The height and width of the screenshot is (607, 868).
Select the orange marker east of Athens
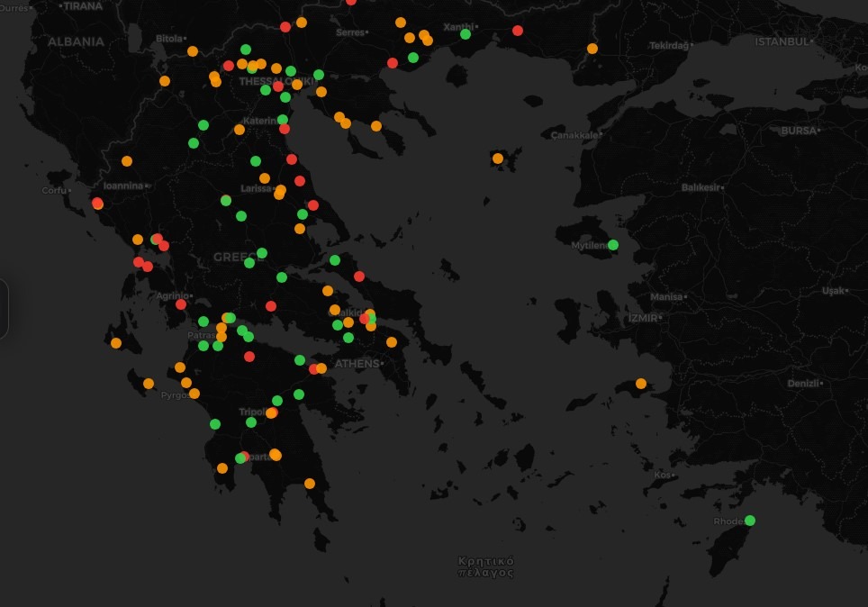[x=392, y=342]
